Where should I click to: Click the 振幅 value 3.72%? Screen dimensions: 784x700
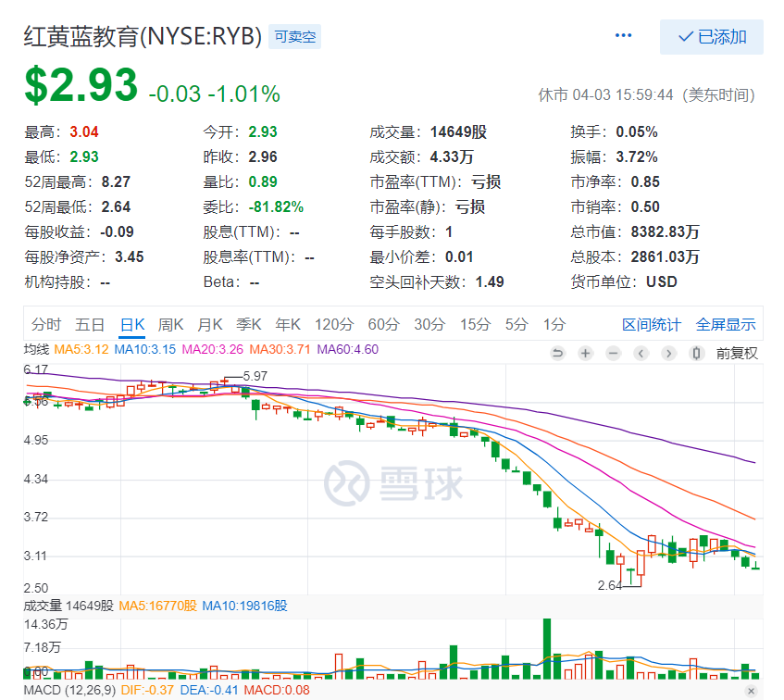tap(637, 156)
